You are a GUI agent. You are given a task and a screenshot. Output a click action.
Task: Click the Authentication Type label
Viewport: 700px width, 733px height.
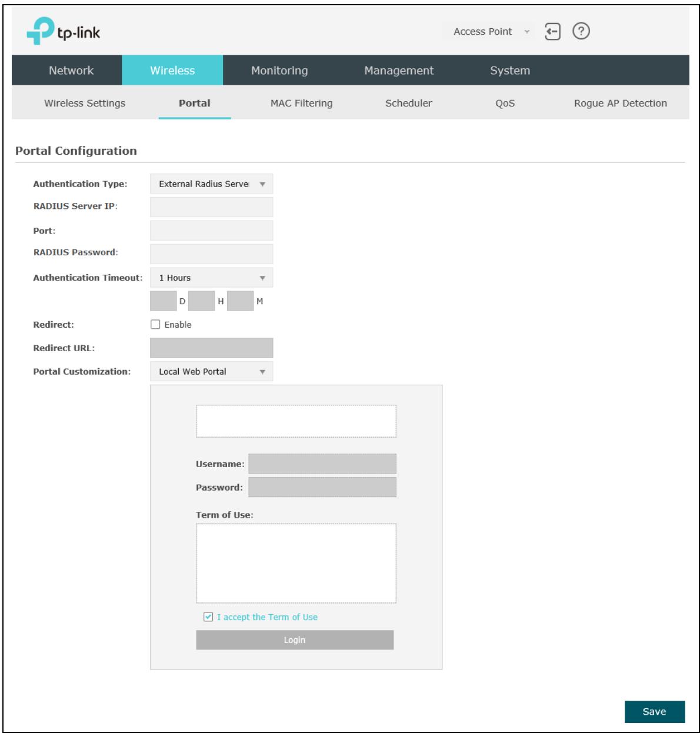click(80, 184)
